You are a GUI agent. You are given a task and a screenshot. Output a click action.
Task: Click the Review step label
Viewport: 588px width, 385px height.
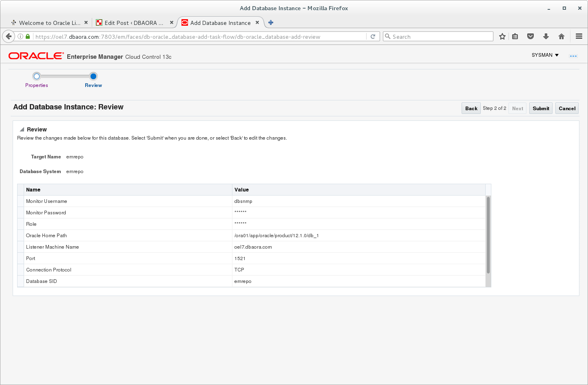(93, 85)
